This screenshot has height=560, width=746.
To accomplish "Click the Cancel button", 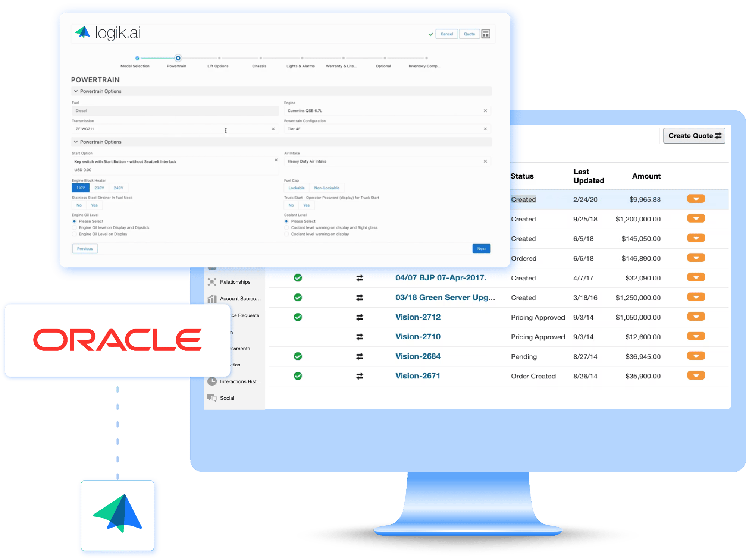I will click(x=446, y=34).
